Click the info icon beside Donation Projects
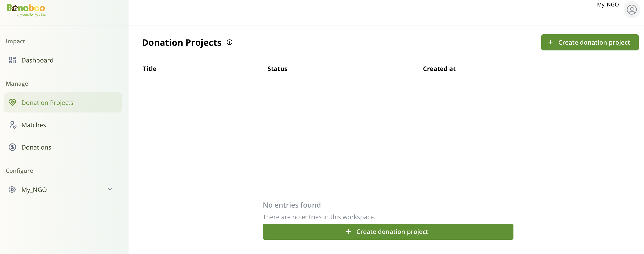This screenshot has height=254, width=644. point(229,42)
